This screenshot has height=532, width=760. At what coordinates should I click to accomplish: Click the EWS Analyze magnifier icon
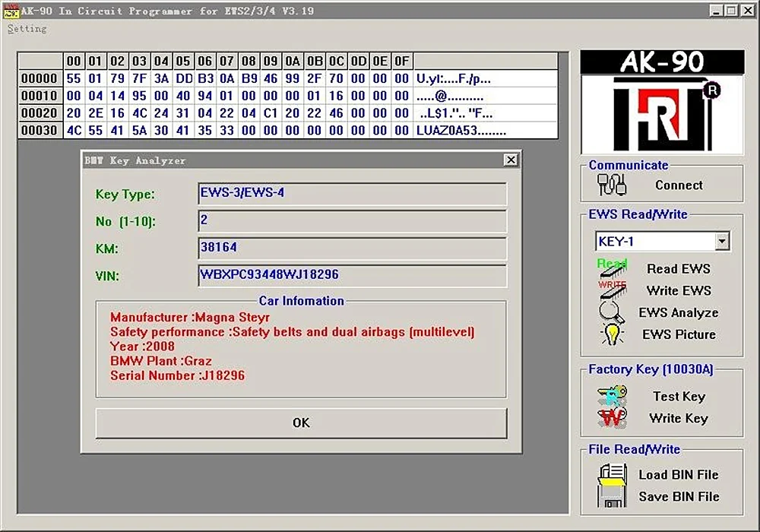point(612,312)
